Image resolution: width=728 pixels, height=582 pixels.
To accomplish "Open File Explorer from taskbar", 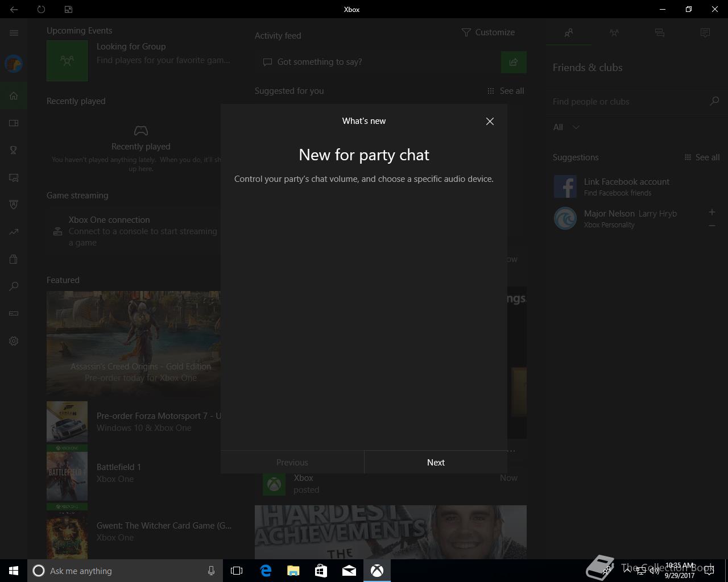I will click(x=293, y=571).
